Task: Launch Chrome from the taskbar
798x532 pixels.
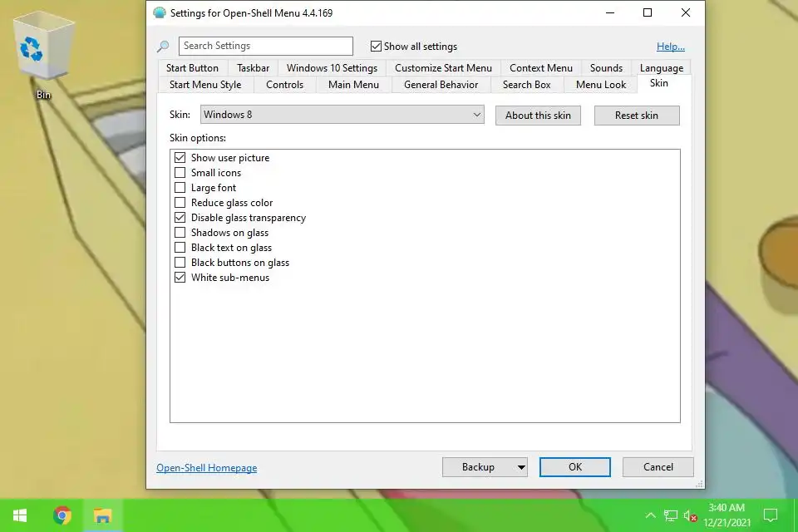Action: [62, 515]
